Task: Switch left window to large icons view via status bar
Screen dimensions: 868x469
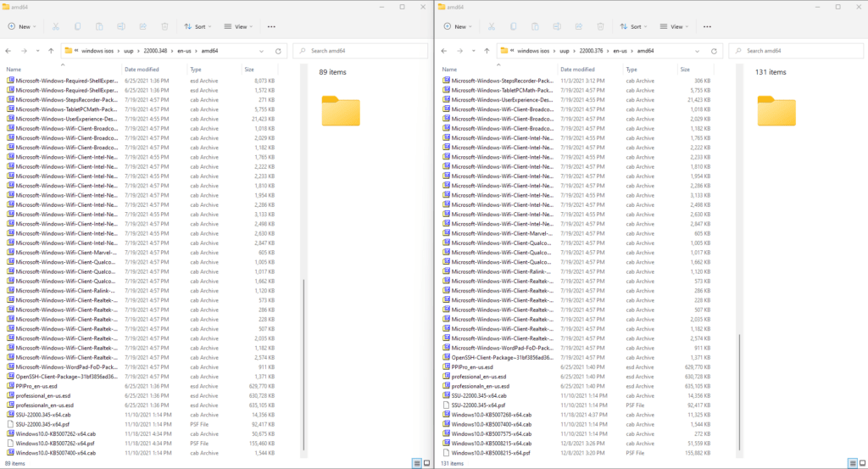Action: (427, 463)
